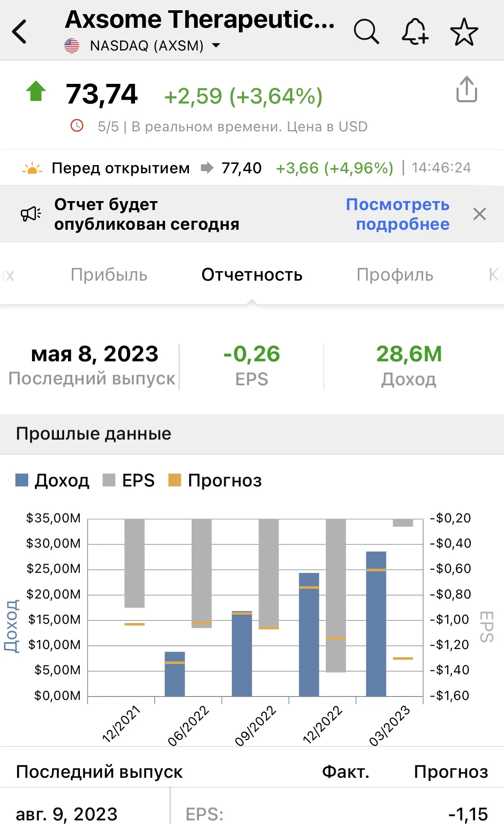Tap the green up-arrow price indicator
This screenshot has width=504, height=824.
(36, 91)
